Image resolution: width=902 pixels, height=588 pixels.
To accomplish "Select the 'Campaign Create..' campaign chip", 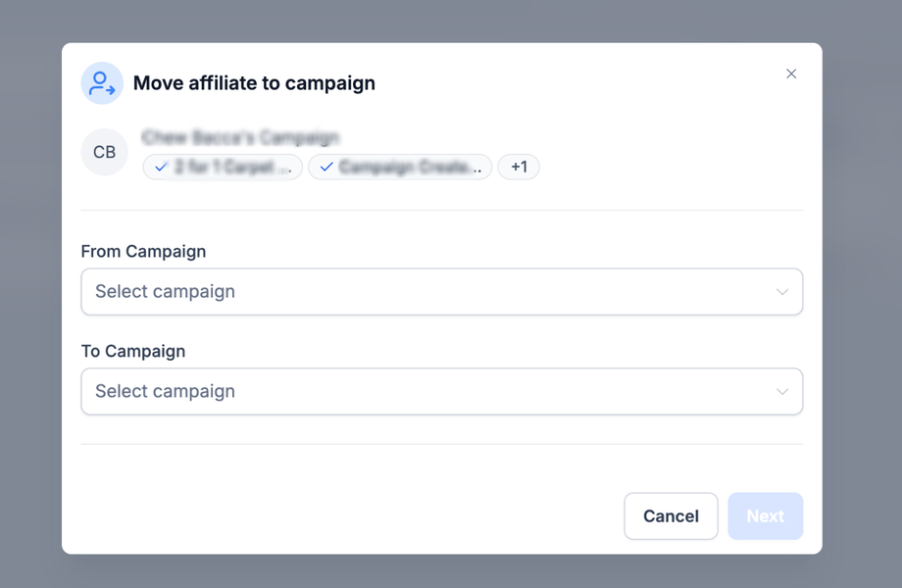I will [x=409, y=167].
